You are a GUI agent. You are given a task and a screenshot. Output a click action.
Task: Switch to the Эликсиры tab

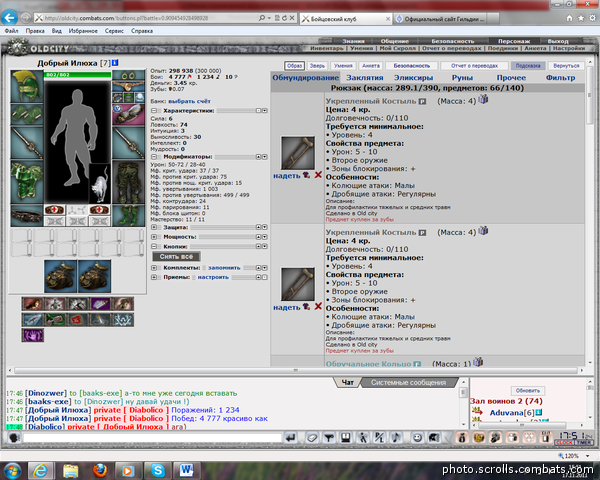pyautogui.click(x=413, y=78)
